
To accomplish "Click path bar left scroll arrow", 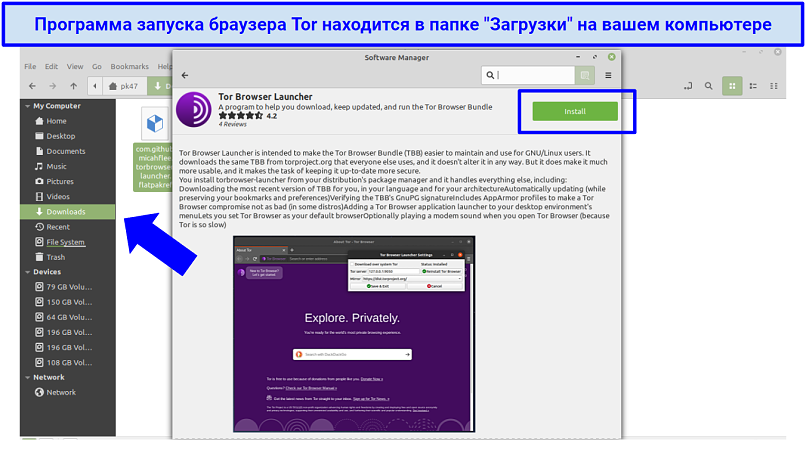I will [95, 86].
